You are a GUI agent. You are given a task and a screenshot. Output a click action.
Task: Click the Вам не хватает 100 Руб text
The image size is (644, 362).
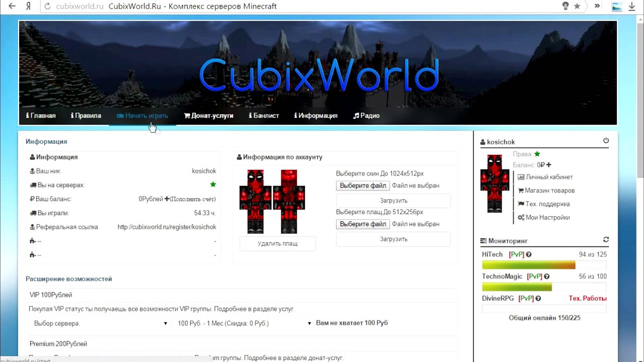(352, 323)
